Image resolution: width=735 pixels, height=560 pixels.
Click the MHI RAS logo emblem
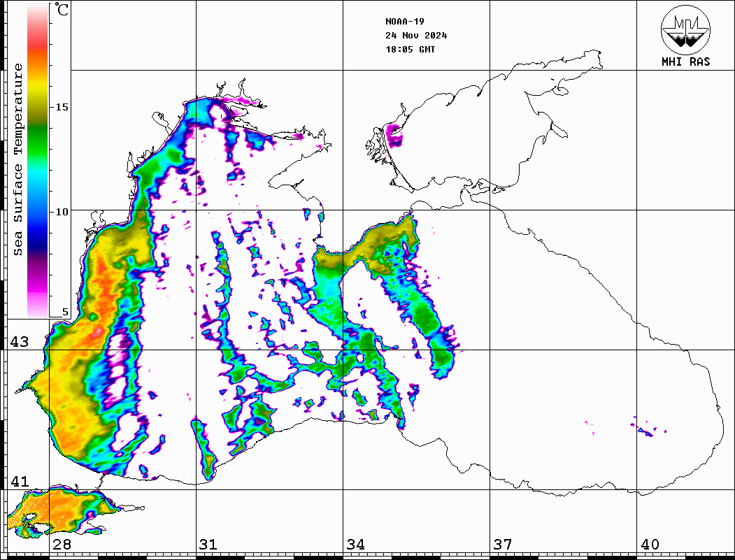click(x=686, y=29)
